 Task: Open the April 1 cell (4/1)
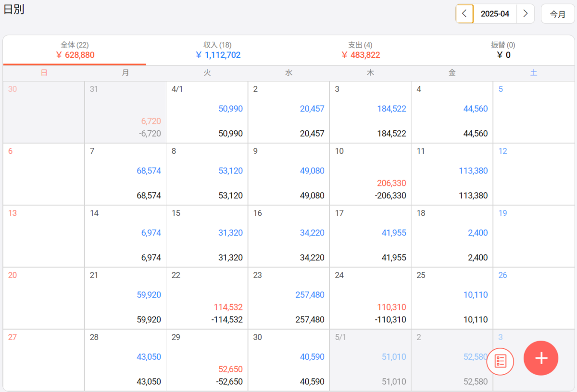pyautogui.click(x=207, y=112)
